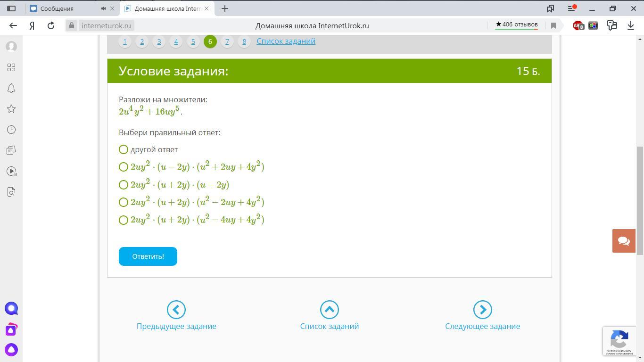Open a new browser tab

click(x=225, y=8)
